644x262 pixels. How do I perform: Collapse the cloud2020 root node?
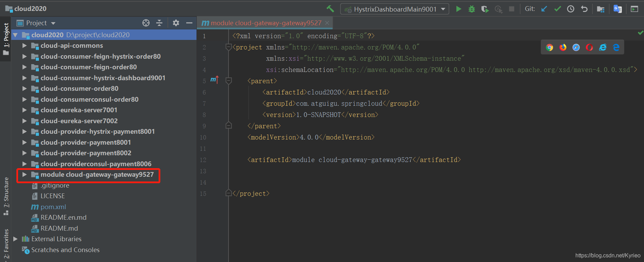15,35
